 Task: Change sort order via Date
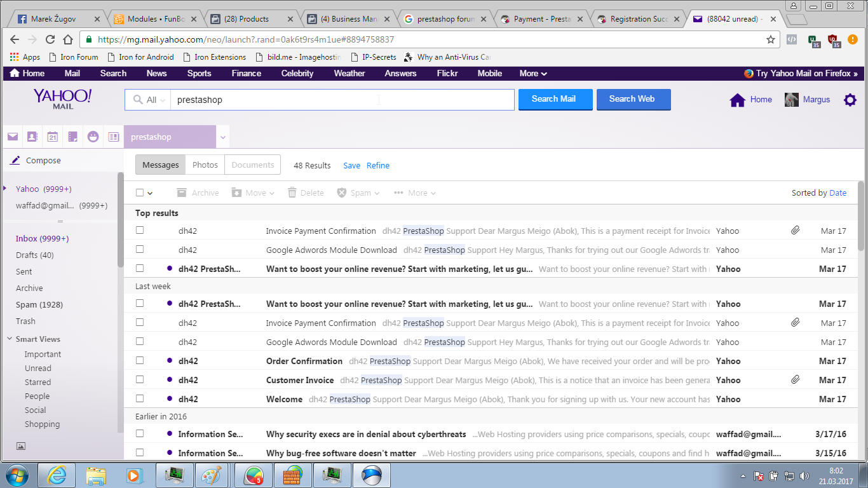point(838,193)
